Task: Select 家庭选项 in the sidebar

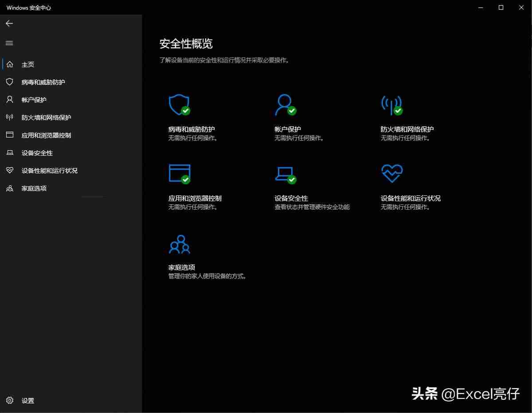Action: pos(34,188)
